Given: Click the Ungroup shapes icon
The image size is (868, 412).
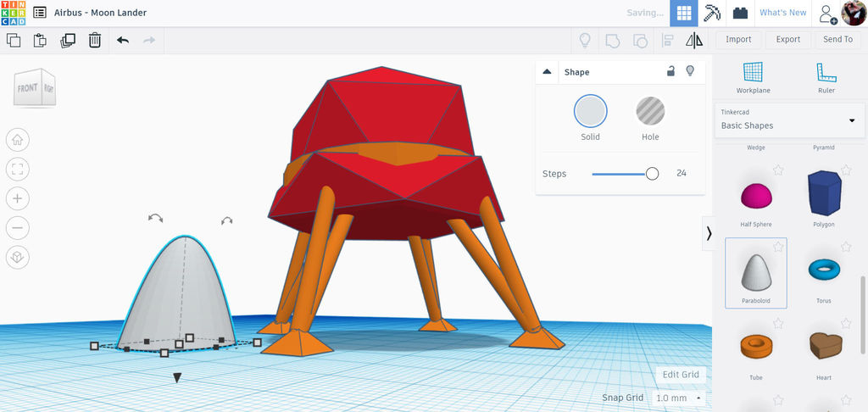Looking at the screenshot, I should [640, 40].
